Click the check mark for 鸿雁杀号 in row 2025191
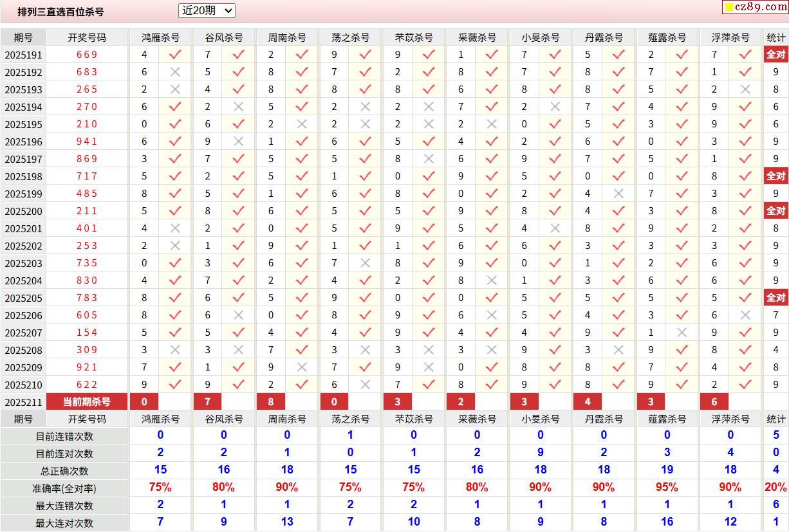The height and width of the screenshot is (532, 789). point(175,55)
